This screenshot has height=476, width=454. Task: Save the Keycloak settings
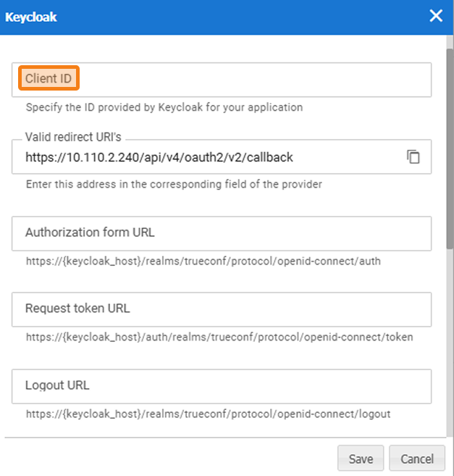(361, 459)
